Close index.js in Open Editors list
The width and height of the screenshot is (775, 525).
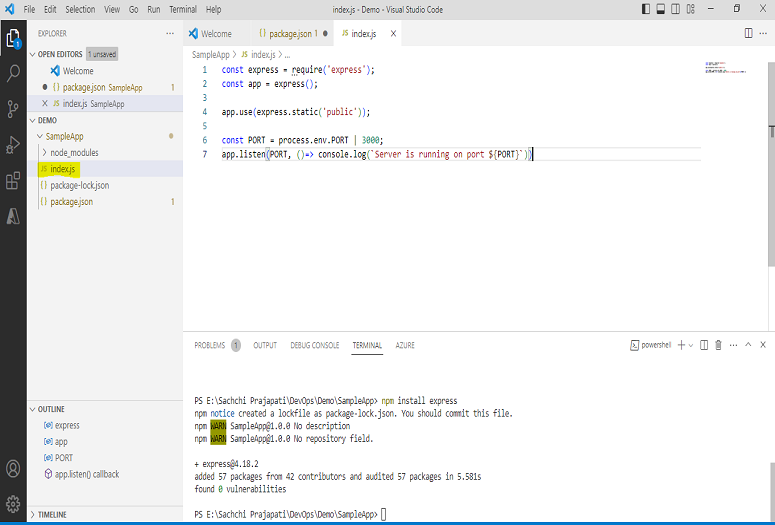point(45,103)
